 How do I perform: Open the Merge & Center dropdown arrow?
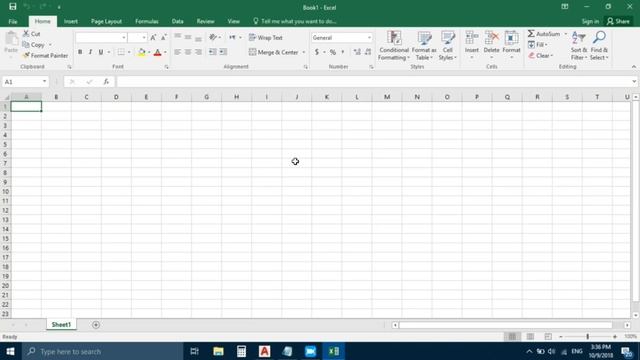coord(304,52)
